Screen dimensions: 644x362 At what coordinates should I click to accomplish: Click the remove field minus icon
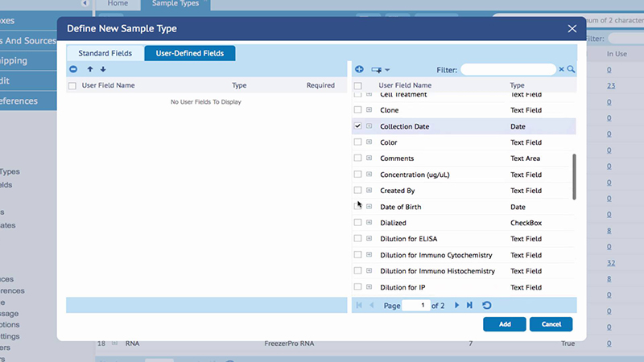(x=73, y=70)
